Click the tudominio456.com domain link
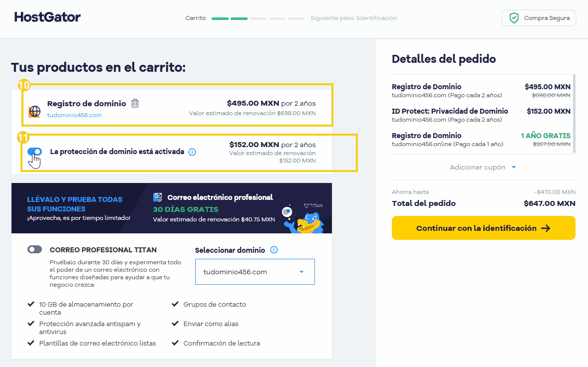This screenshot has width=588, height=367. coord(74,115)
